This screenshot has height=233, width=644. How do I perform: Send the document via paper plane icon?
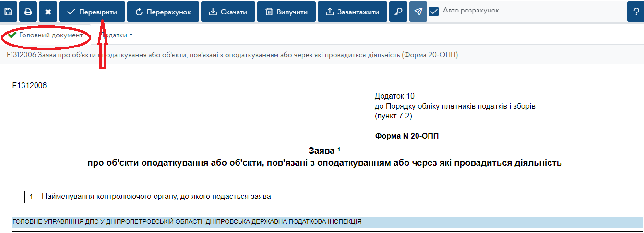418,12
